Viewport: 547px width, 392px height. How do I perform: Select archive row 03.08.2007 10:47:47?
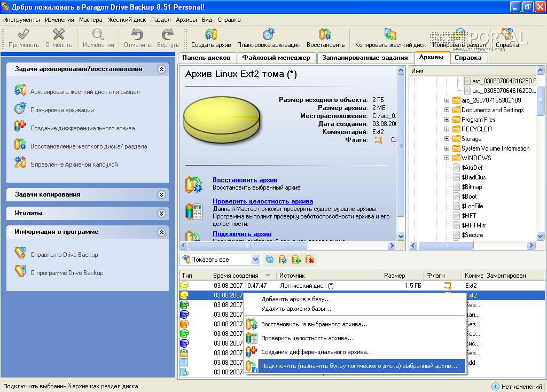click(362, 286)
